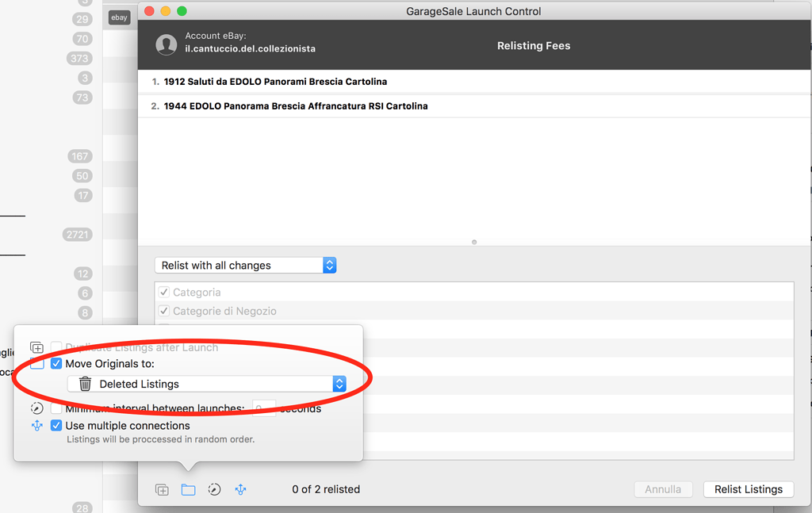The height and width of the screenshot is (513, 812).
Task: Click the sidebar count badge 73
Action: [82, 98]
